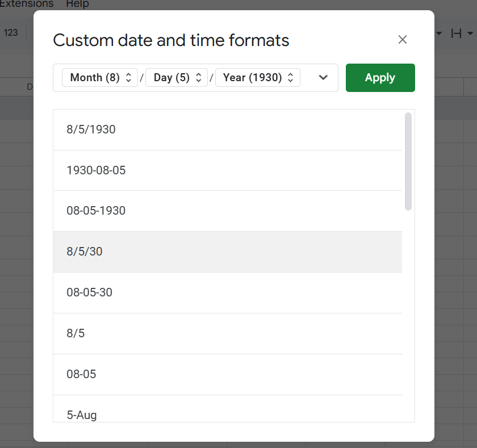Open the Year (1930) format token options
477x448 pixels.
258,78
